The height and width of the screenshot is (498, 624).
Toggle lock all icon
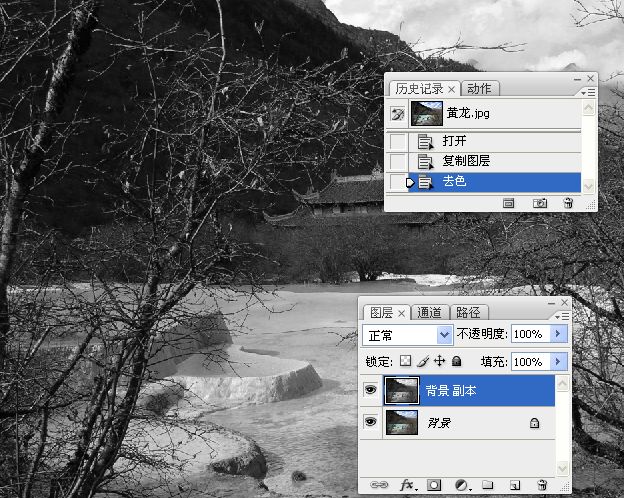coord(456,361)
